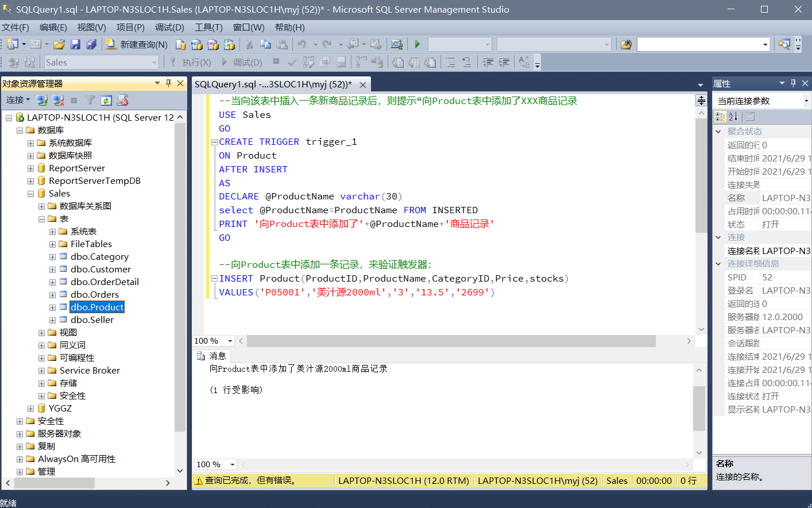Click the Open File folder toolbar icon
Image resolution: width=812 pixels, height=508 pixels.
[59, 44]
